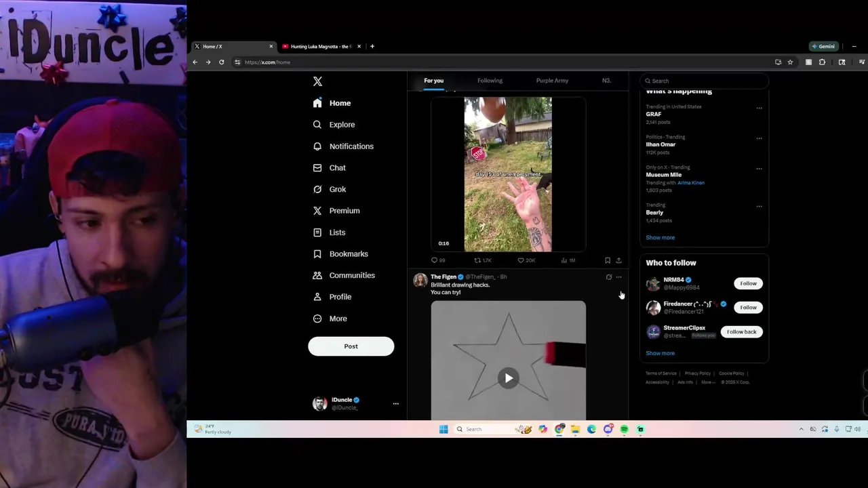Bookmark the unemployment video post
The width and height of the screenshot is (868, 488).
[608, 260]
